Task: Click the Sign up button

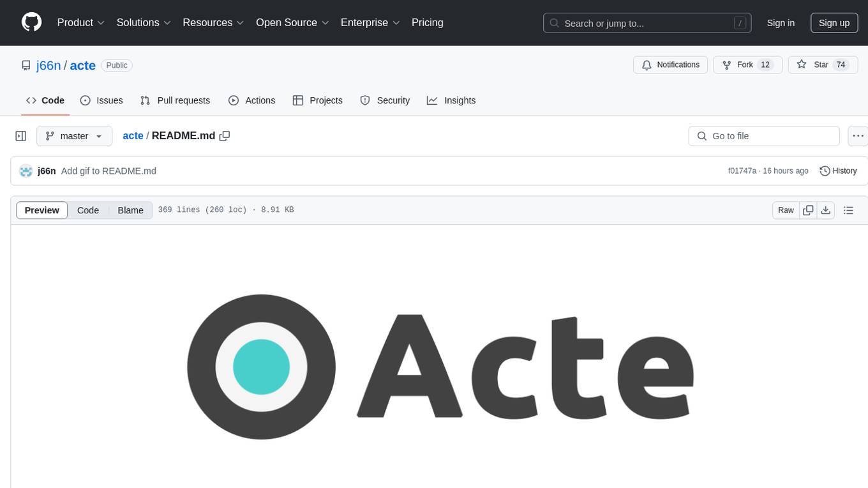Action: click(x=834, y=23)
